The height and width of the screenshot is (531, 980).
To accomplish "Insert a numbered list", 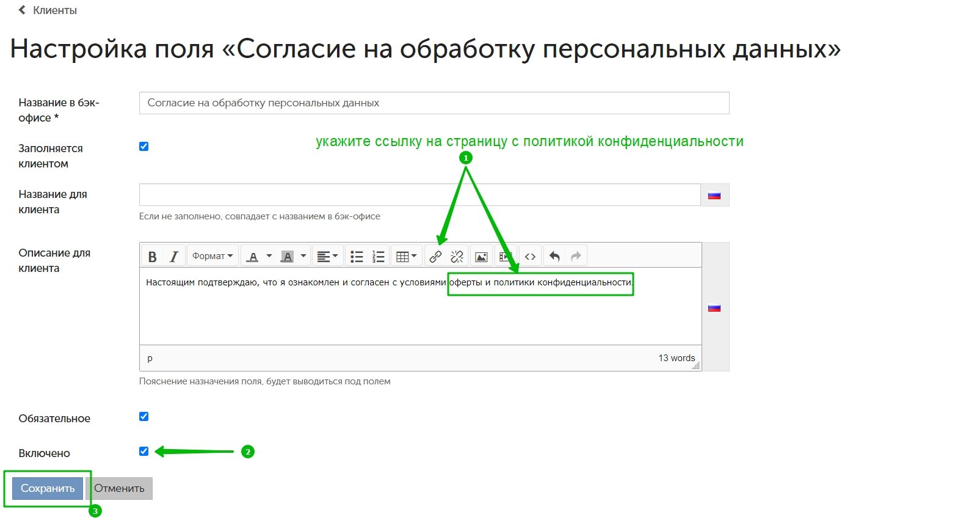I will (379, 257).
